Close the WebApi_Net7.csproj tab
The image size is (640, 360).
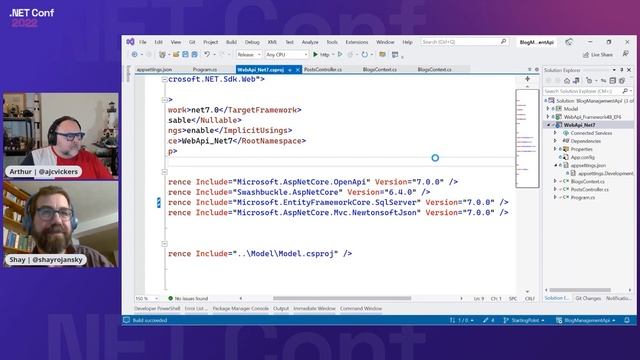(x=298, y=70)
